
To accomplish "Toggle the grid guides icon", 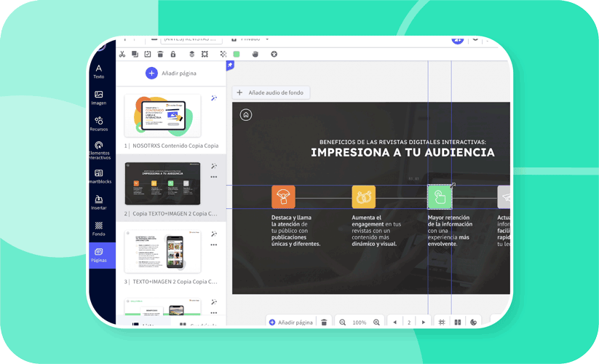I will tap(442, 323).
